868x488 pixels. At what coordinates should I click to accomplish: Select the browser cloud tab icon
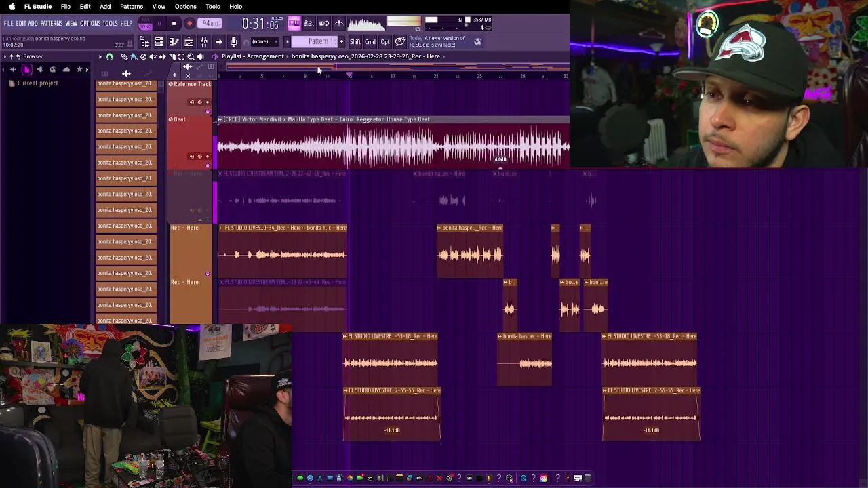tap(66, 70)
